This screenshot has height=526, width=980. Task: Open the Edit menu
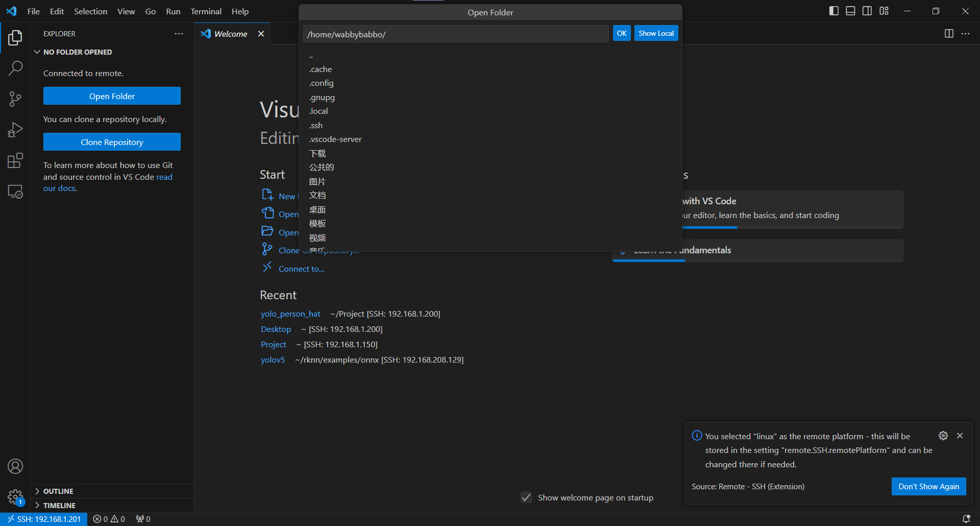(x=57, y=11)
